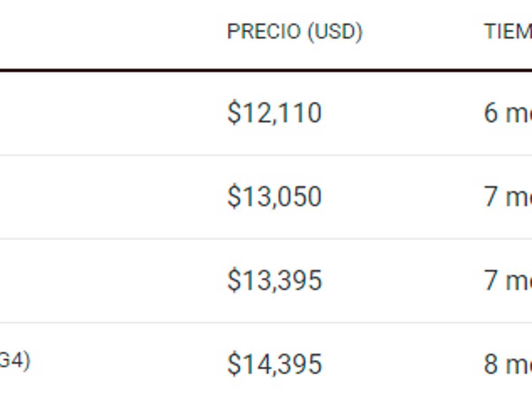Select the 8-month duration cell
532x399 pixels.
pos(508,364)
